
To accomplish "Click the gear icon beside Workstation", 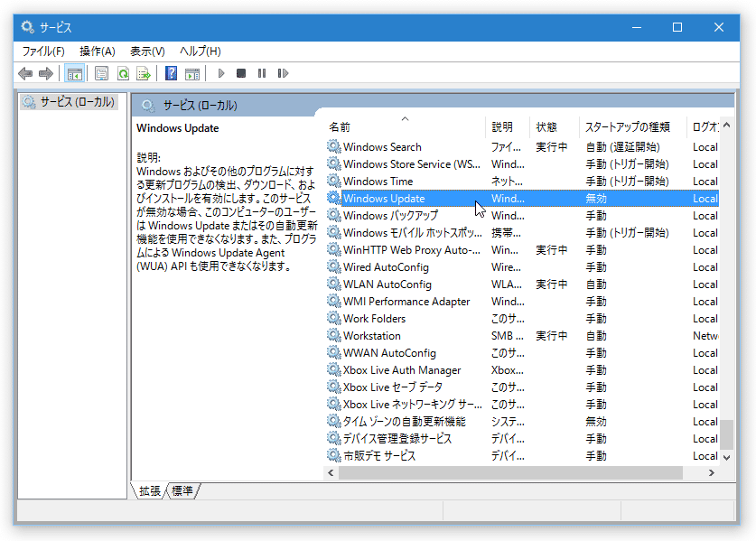I will pyautogui.click(x=333, y=336).
